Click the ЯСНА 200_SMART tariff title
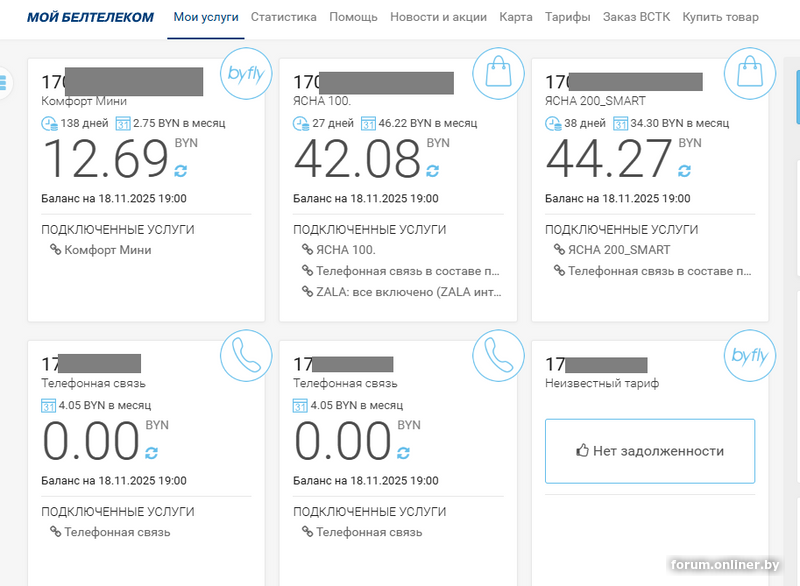Screen dimensions: 800x586 click(x=595, y=101)
